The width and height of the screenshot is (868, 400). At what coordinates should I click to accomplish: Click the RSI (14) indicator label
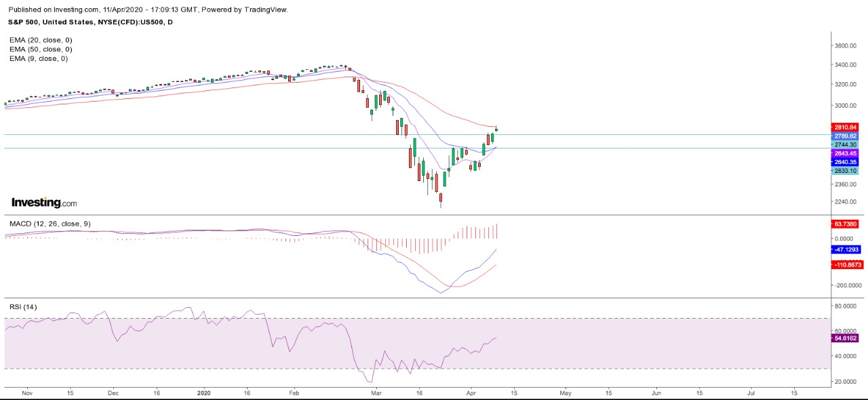coord(23,307)
